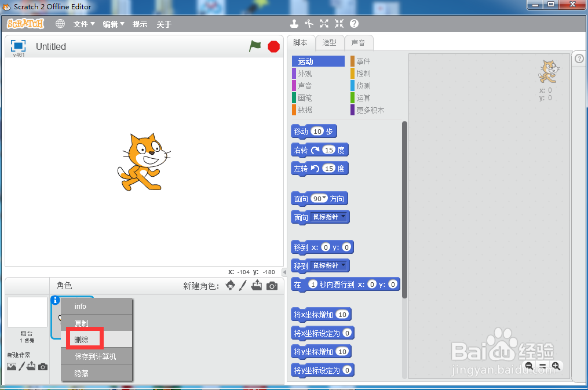This screenshot has width=588, height=390.
Task: Collapse the stage with small arrow divider
Action: [x=284, y=272]
